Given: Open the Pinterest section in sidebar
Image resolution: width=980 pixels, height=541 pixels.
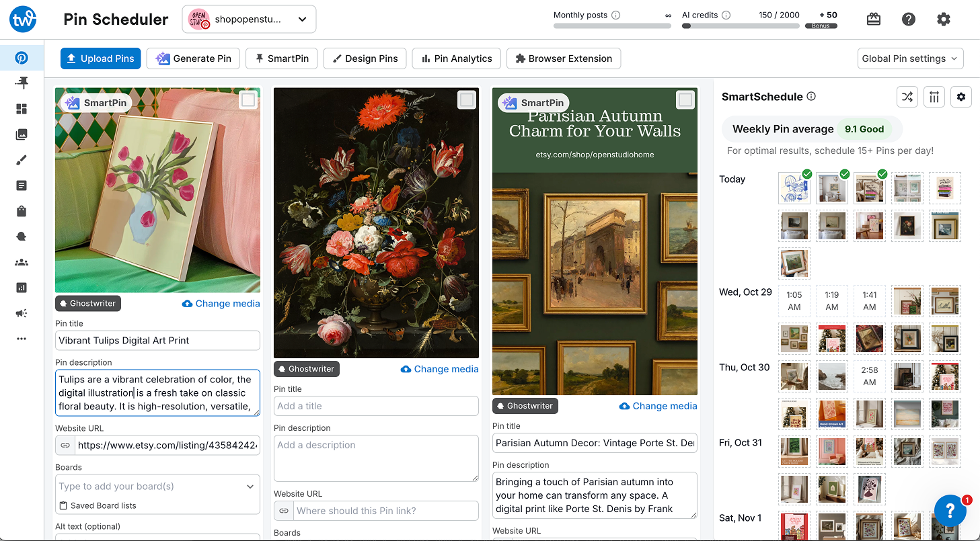Looking at the screenshot, I should click(22, 58).
